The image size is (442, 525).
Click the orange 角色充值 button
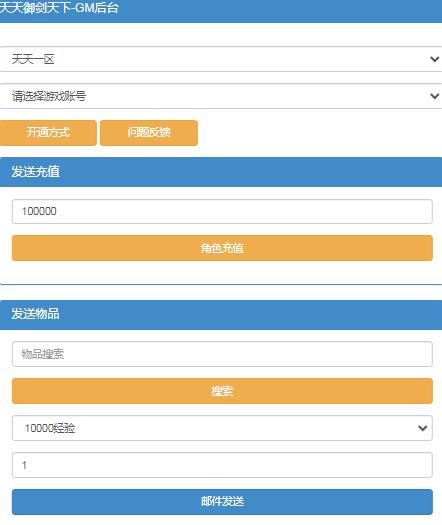[222, 248]
